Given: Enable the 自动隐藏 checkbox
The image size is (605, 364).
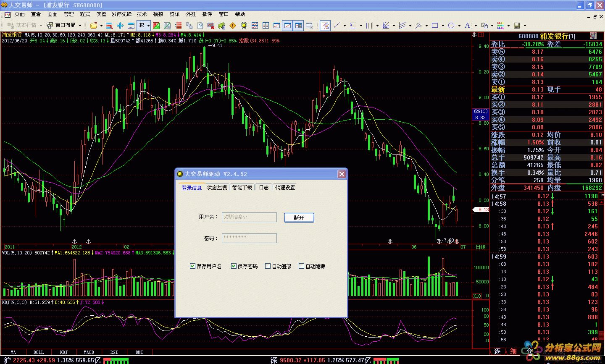Looking at the screenshot, I should pos(301,266).
